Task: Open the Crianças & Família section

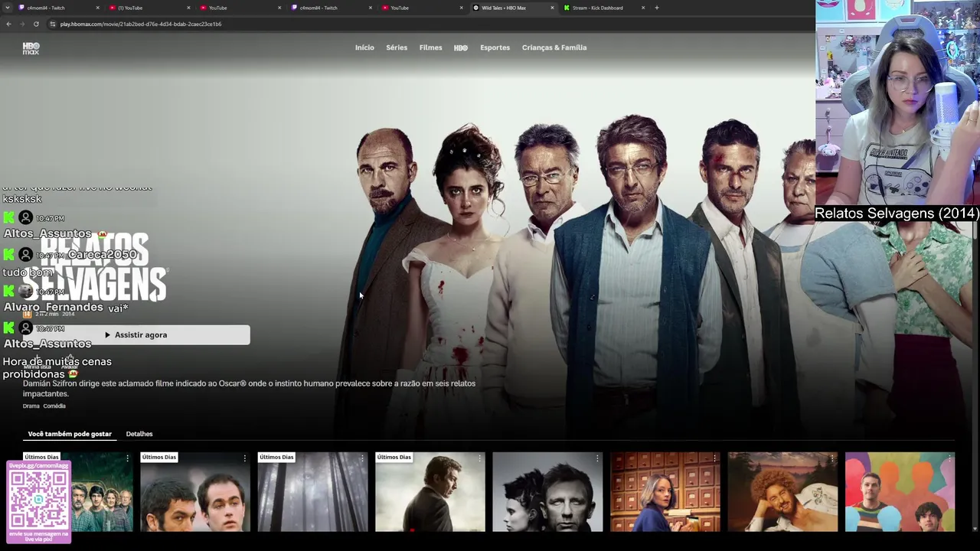Action: click(x=554, y=47)
